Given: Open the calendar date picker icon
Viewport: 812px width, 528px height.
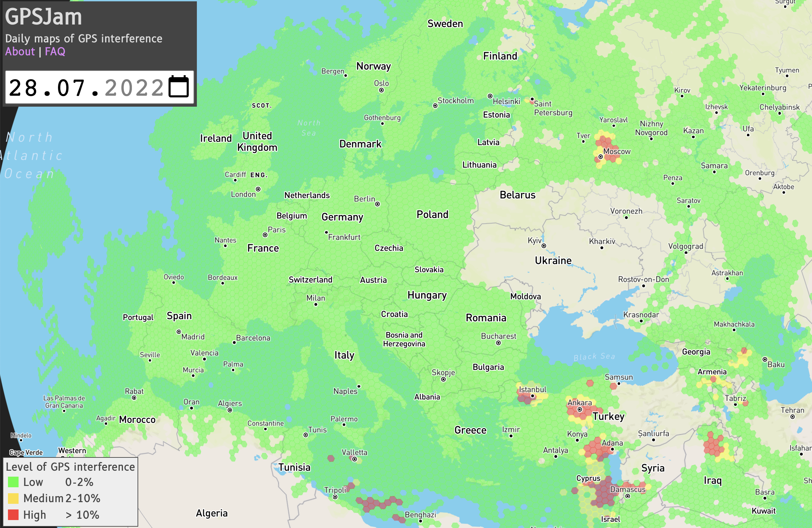Looking at the screenshot, I should (179, 87).
